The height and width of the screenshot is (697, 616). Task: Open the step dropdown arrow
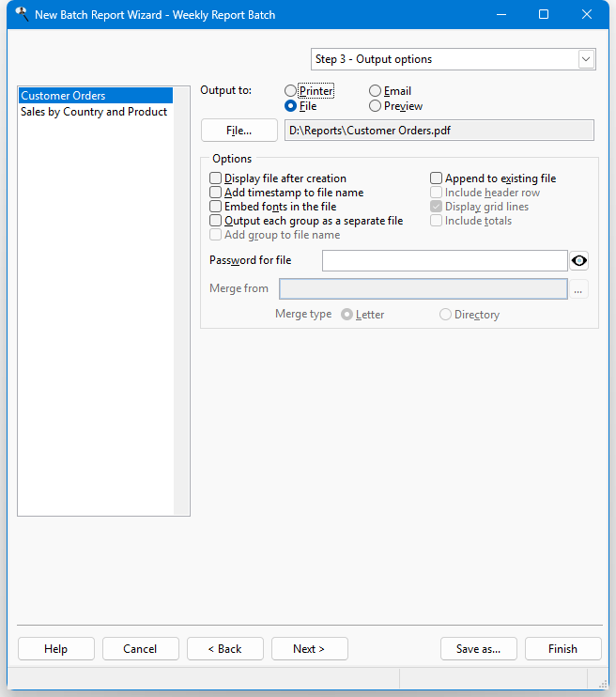click(x=586, y=59)
